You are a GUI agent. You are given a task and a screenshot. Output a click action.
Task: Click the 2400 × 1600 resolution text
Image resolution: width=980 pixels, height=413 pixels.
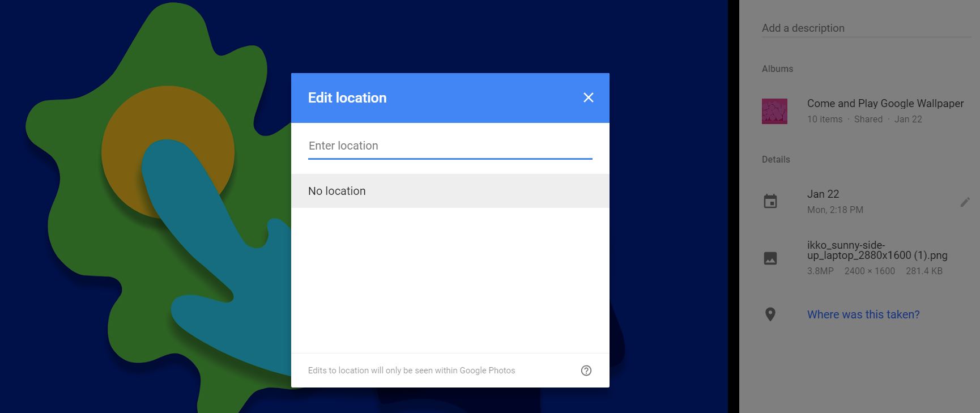[x=870, y=271]
